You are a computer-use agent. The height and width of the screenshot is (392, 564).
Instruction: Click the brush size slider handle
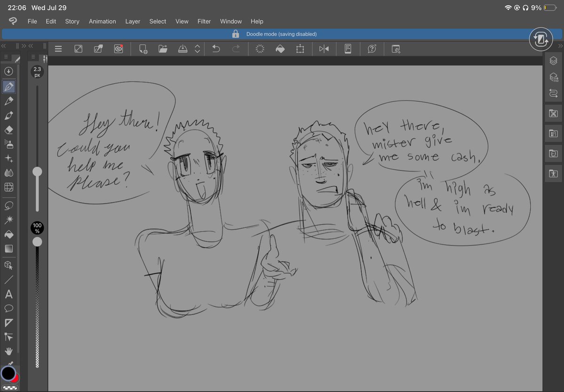[x=37, y=172]
